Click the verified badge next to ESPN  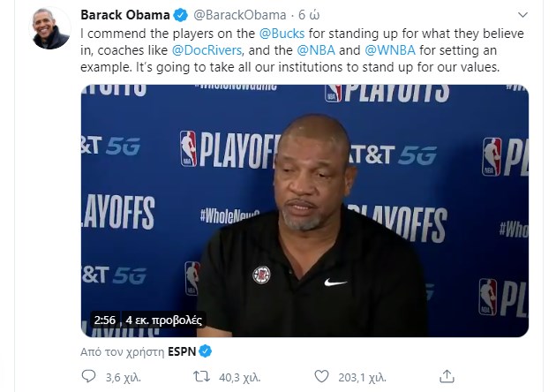(204, 351)
